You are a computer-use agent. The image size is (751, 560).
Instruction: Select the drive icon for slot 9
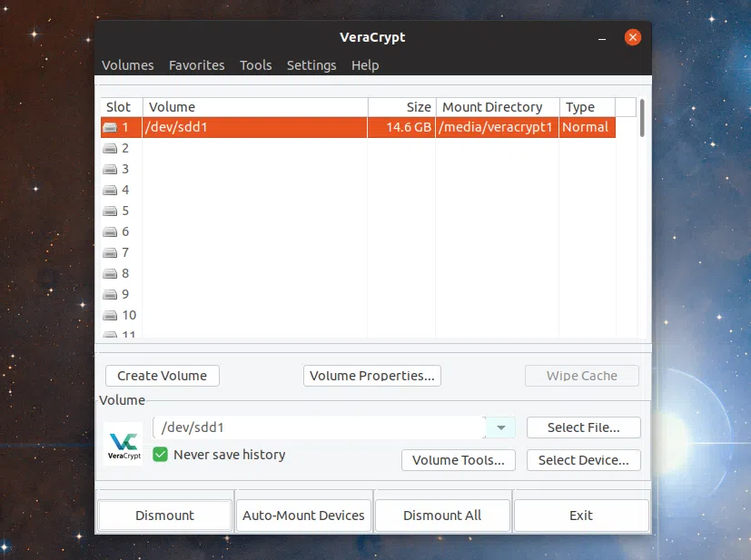click(x=110, y=294)
